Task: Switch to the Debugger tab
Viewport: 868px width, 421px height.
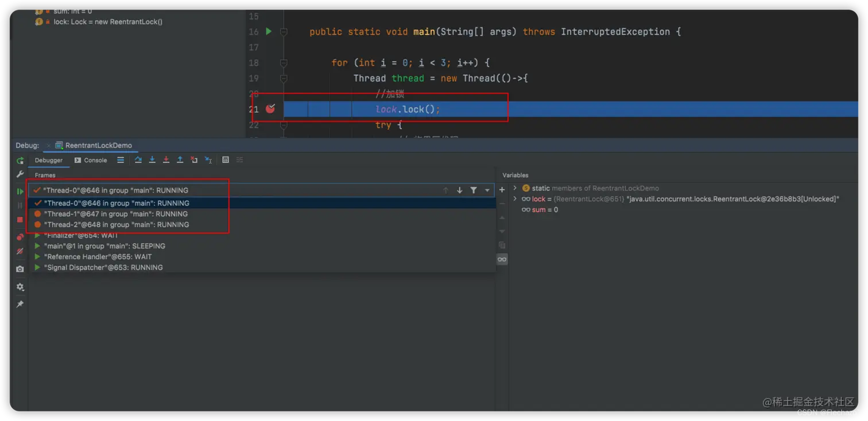Action: (x=49, y=160)
